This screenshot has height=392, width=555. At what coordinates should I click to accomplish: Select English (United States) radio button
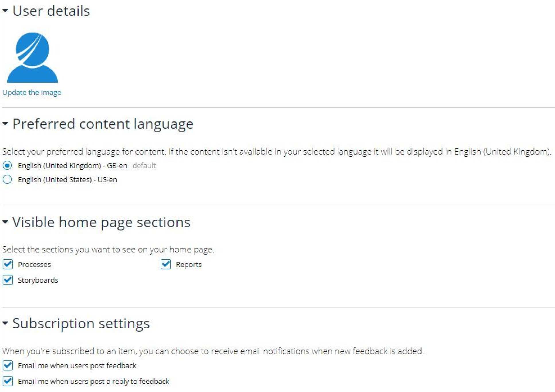(x=7, y=180)
